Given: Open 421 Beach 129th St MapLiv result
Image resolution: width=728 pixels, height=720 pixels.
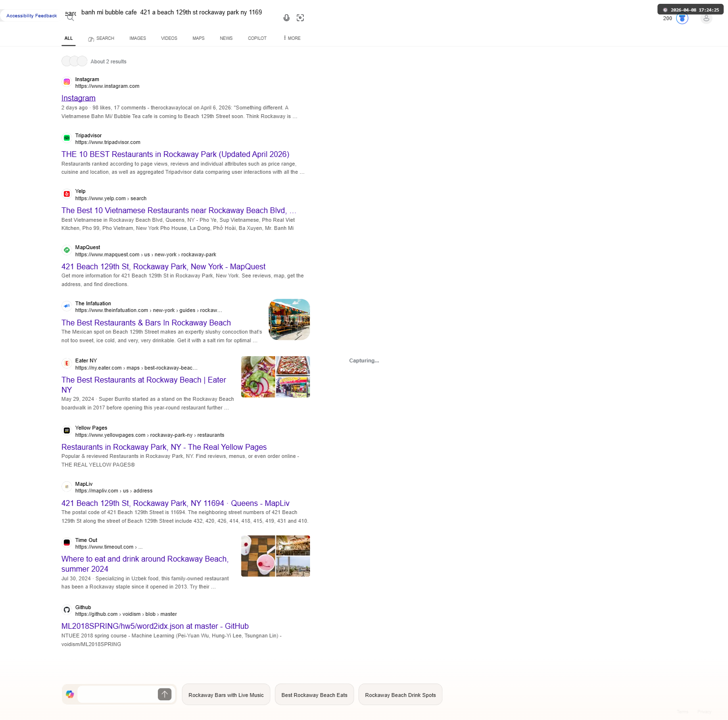Looking at the screenshot, I should [x=175, y=504].
